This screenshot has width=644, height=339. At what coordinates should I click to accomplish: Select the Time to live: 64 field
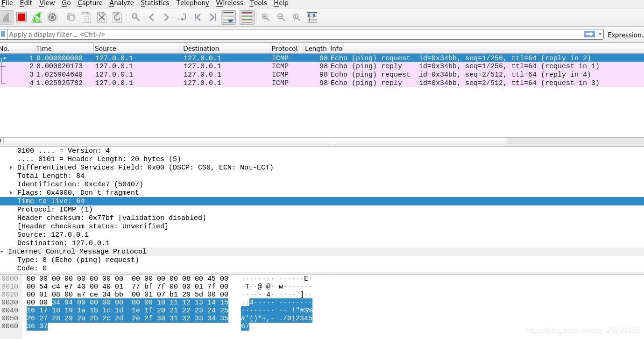coord(322,201)
